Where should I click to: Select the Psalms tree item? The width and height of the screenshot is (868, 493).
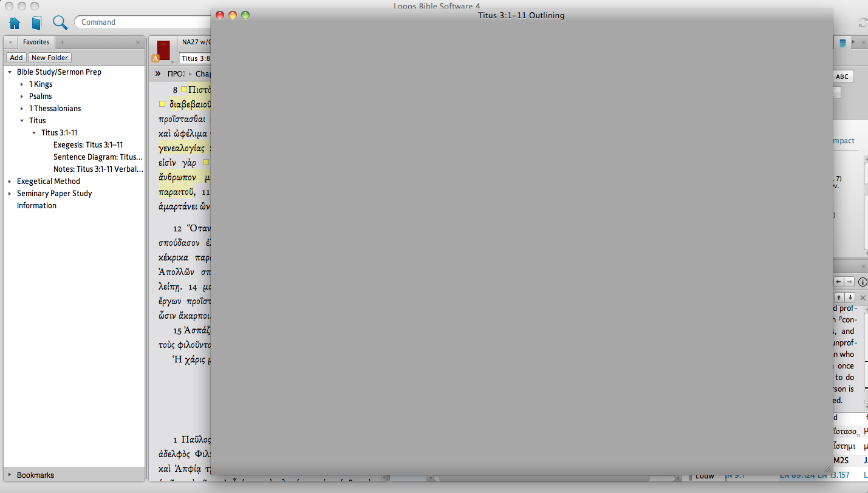click(x=41, y=96)
